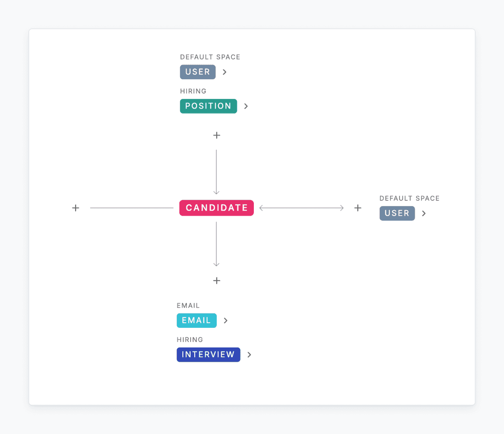Click the plus icon at the left connector's end
Image resolution: width=504 pixels, height=434 pixels.
(76, 208)
